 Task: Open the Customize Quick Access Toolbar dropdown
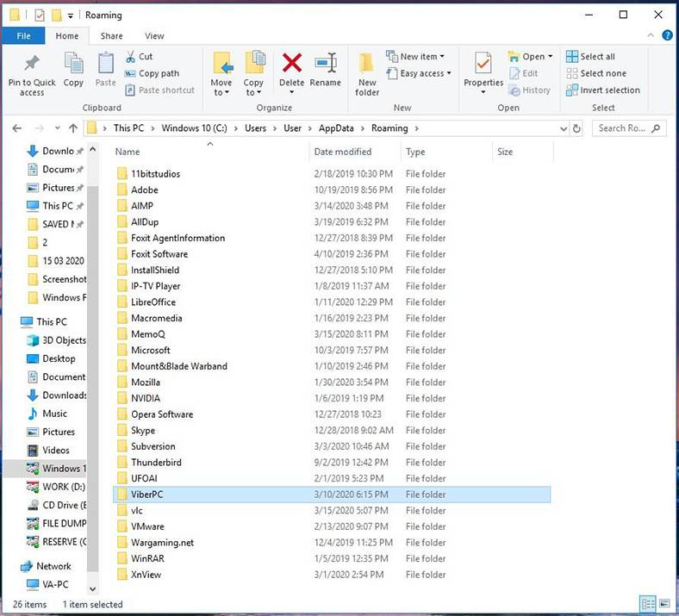click(70, 16)
